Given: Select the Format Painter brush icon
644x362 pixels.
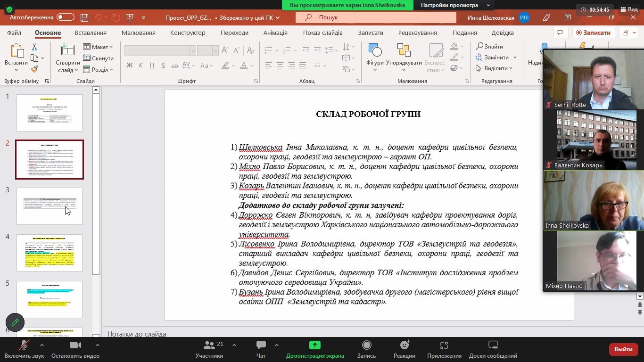Looking at the screenshot, I should coord(34,69).
